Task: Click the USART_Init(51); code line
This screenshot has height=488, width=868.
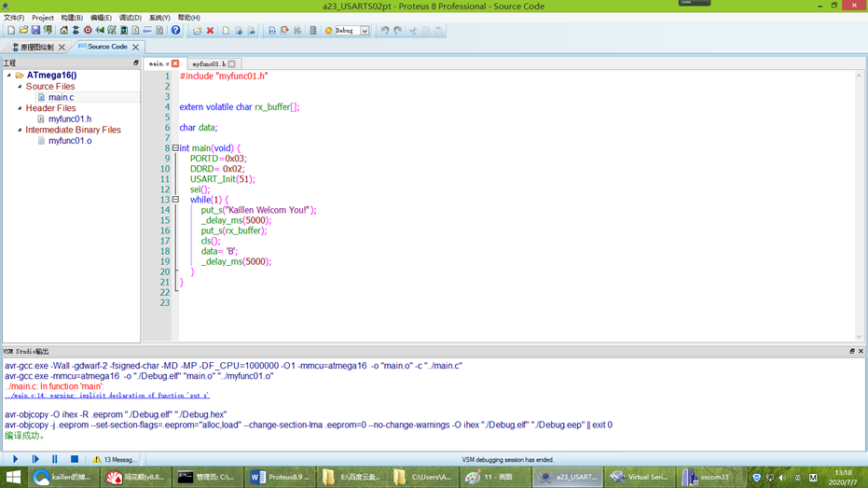Action: [223, 179]
